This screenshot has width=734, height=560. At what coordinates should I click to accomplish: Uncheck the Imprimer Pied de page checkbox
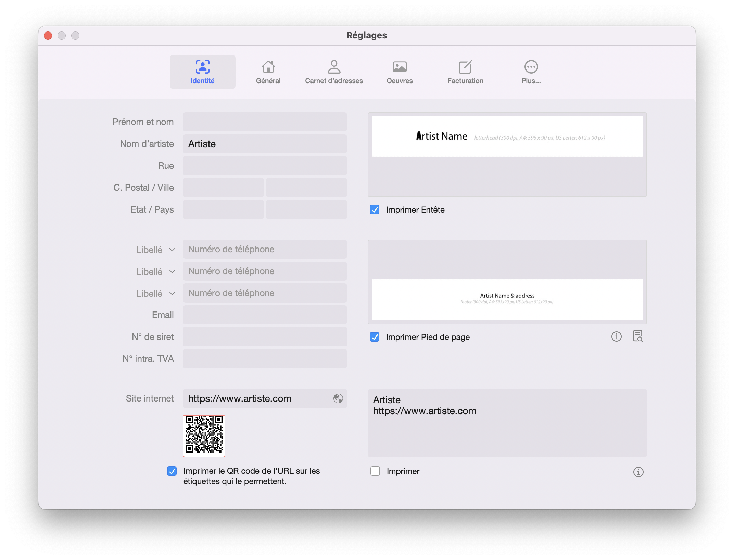point(375,337)
